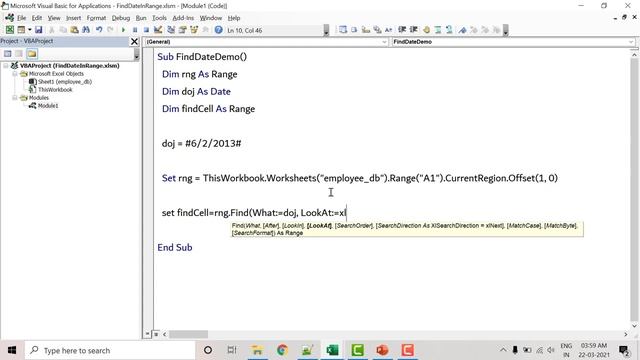640x360 pixels.
Task: Open the Format menu
Action: click(x=96, y=18)
